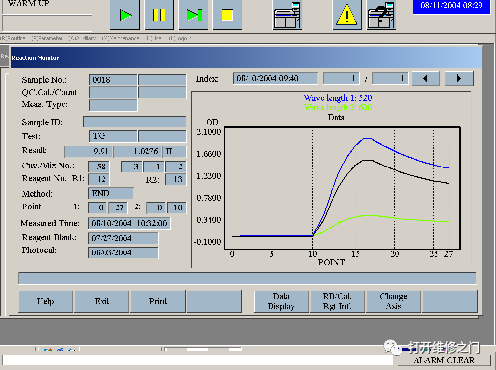
Task: Click the POINT axis label under the graph
Action: pyautogui.click(x=331, y=262)
